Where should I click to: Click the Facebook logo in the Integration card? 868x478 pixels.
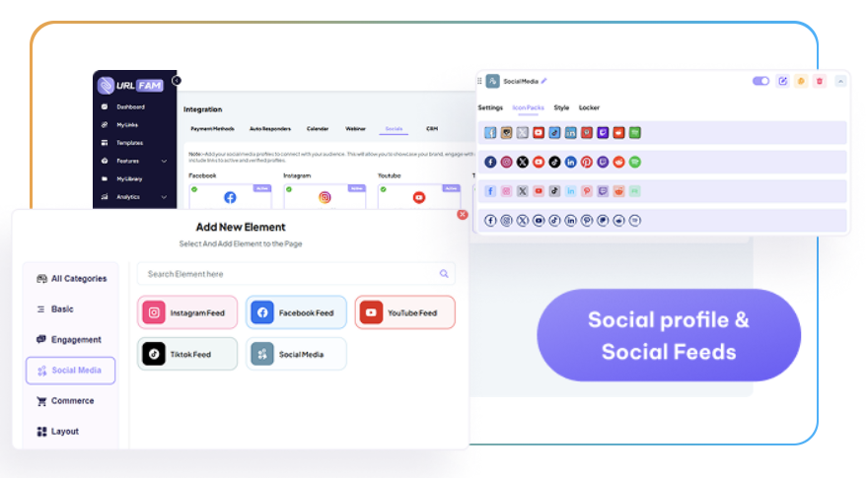(x=230, y=197)
